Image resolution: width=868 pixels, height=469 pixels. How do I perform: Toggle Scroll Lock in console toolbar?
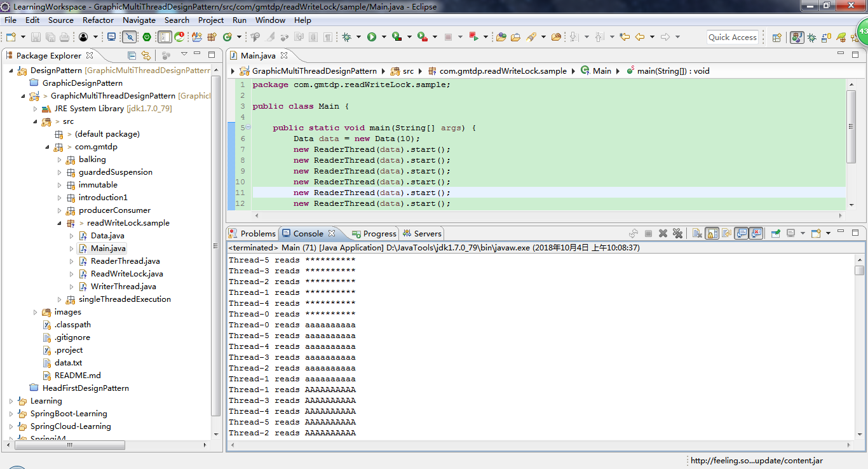point(712,233)
